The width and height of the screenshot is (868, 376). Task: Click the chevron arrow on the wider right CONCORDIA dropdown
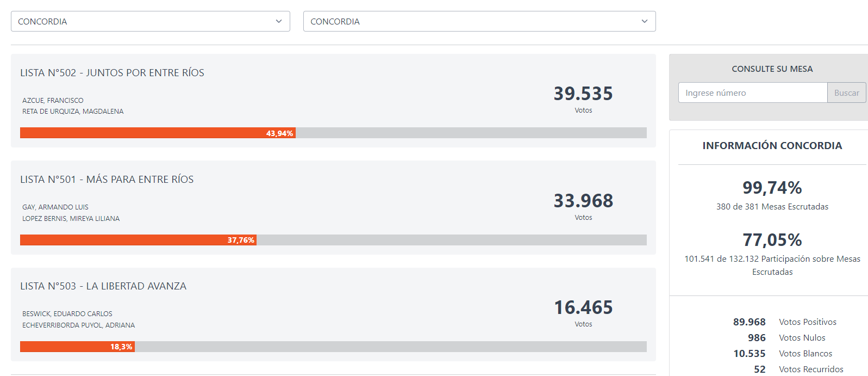point(645,21)
